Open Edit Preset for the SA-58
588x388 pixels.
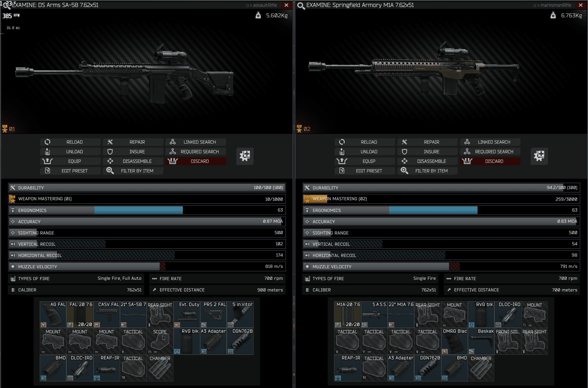(70, 171)
